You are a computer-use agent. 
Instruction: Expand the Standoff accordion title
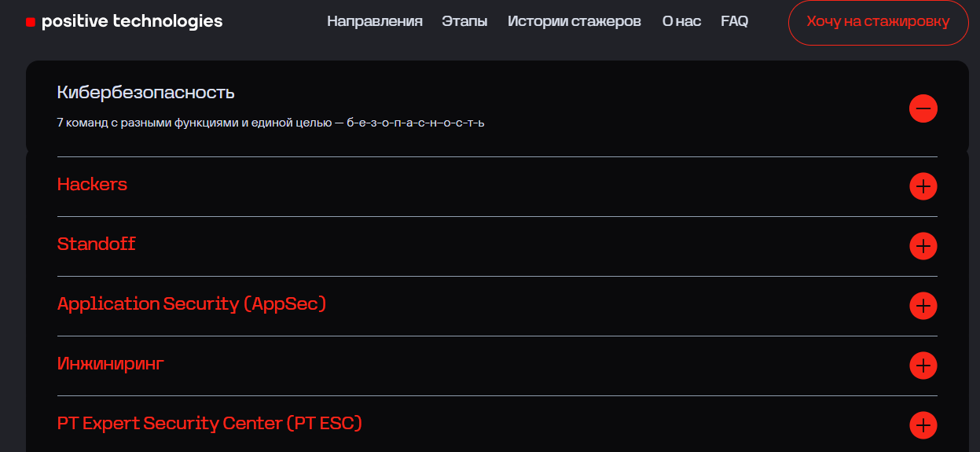(97, 244)
